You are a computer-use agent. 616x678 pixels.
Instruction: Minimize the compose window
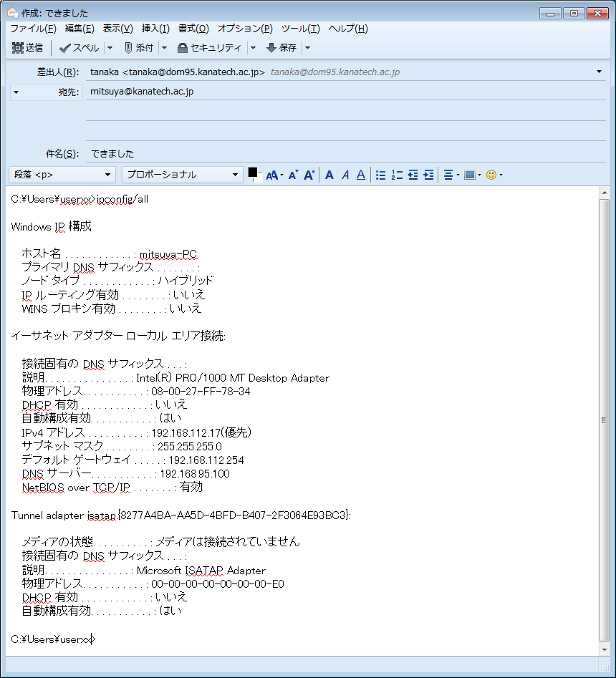(x=550, y=14)
